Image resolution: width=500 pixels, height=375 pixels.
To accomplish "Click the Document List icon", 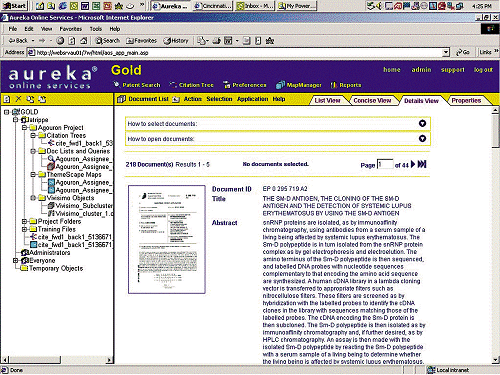I will 121,99.
